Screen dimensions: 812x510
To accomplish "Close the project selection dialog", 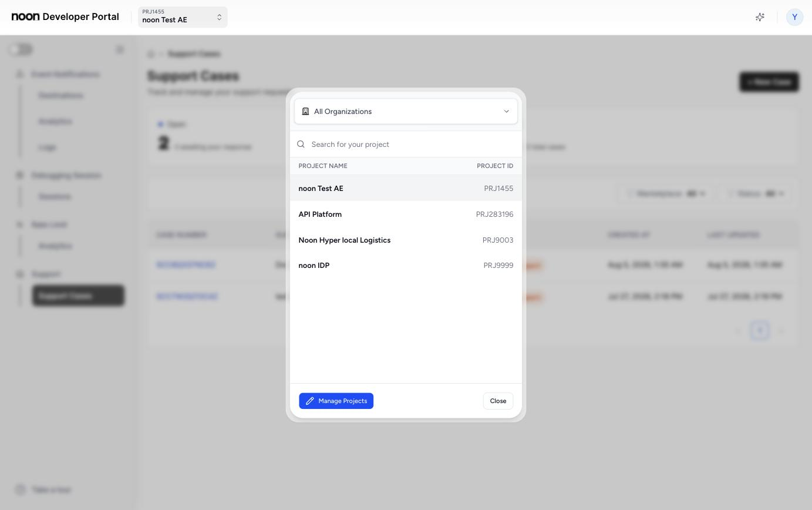I will click(498, 401).
